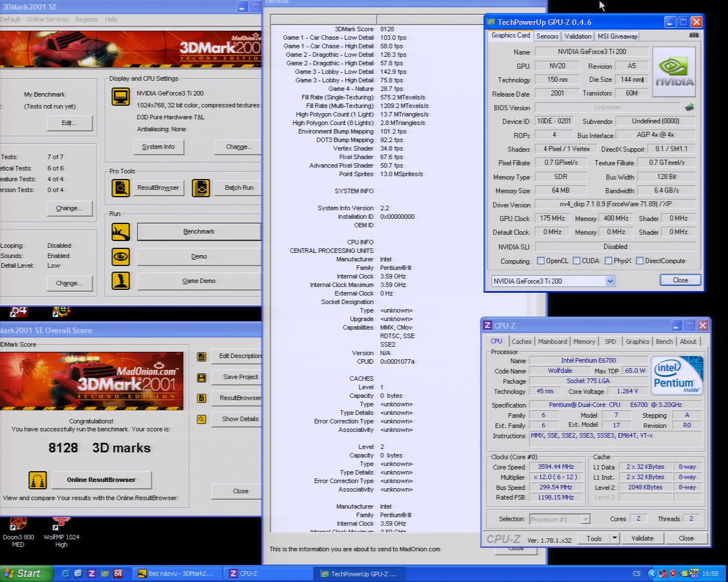Click the GPU-Z screenshot camera icon
The width and height of the screenshot is (728, 582).
click(x=694, y=35)
